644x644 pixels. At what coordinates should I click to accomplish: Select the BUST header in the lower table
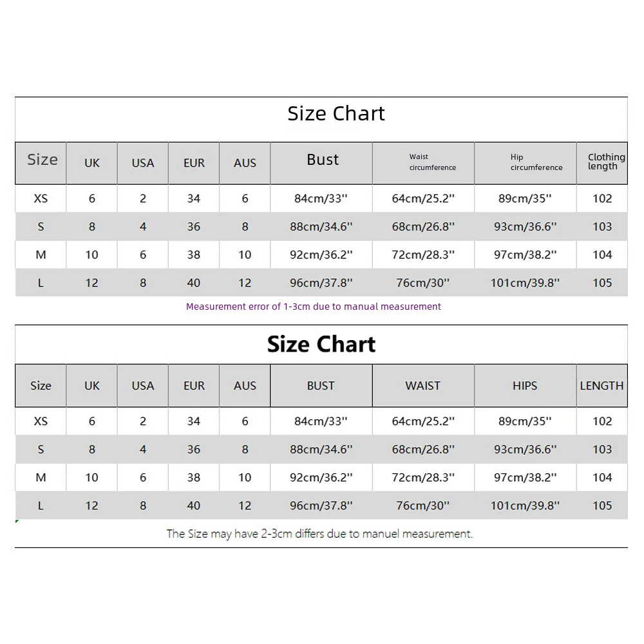(x=321, y=386)
